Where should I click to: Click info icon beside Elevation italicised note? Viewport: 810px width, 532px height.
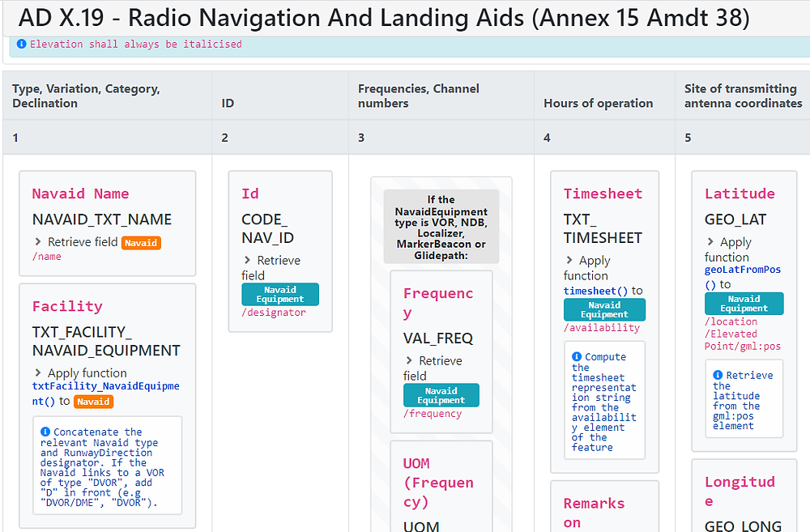pos(22,45)
